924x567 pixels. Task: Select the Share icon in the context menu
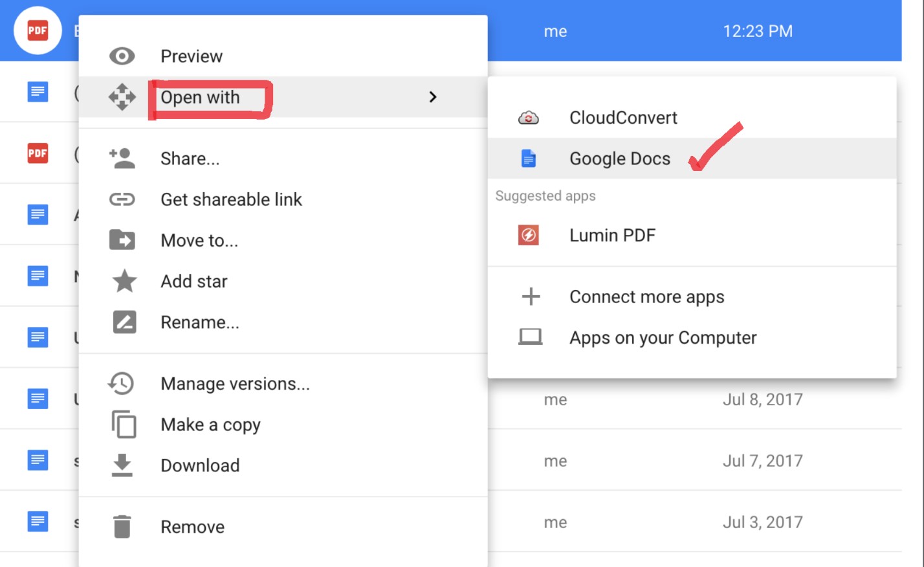point(123,158)
